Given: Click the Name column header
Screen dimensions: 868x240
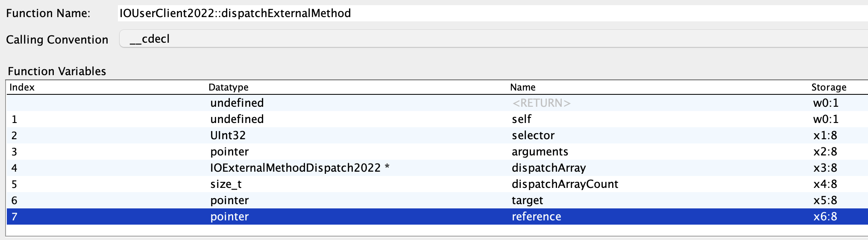Looking at the screenshot, I should [x=522, y=87].
